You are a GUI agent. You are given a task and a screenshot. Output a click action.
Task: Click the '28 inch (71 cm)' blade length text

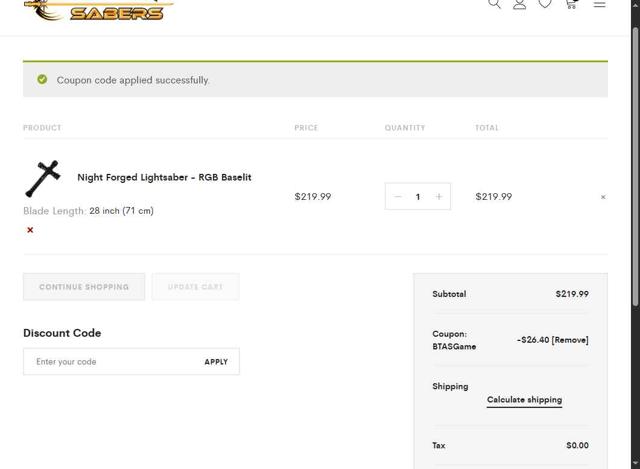(122, 211)
